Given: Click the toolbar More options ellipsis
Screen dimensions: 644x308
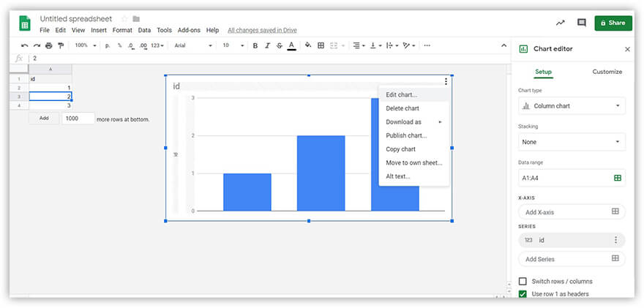Looking at the screenshot, I should tap(427, 45).
